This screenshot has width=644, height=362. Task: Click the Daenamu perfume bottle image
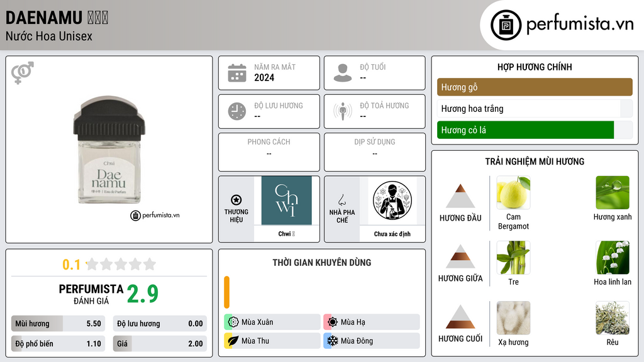[109, 150]
